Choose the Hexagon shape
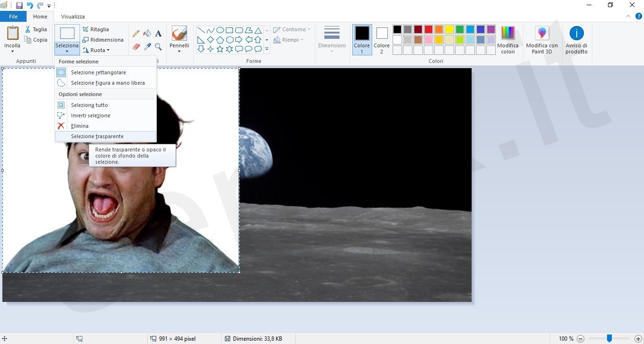Screen dimensions: 644x344 click(229, 39)
